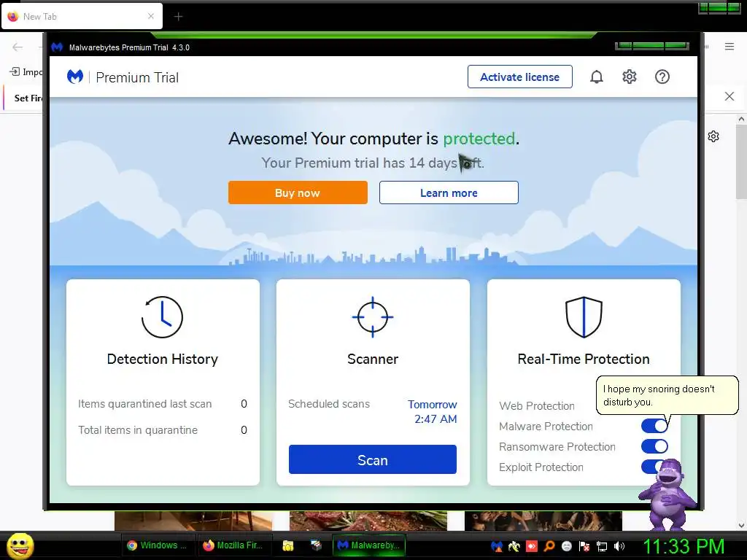
Task: Open the yellow folder taskbar icon
Action: coord(287,545)
